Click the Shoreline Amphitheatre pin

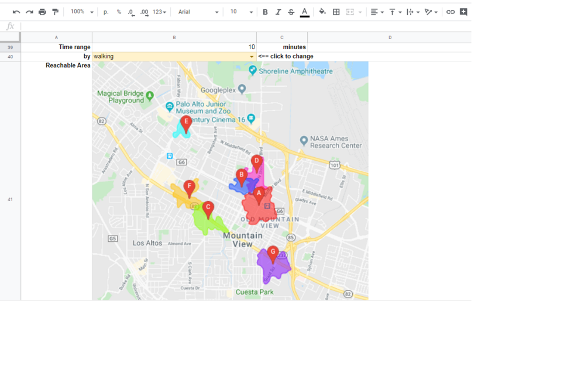253,70
